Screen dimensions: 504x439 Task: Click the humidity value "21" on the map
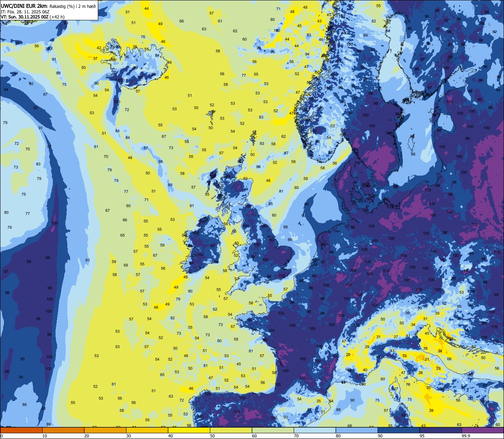click(427, 359)
